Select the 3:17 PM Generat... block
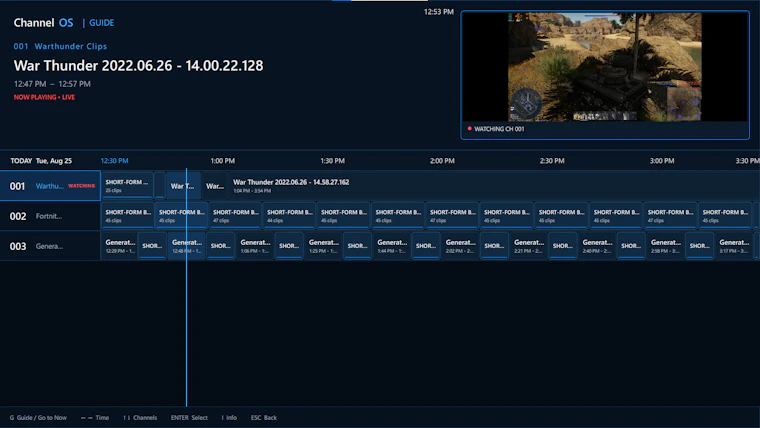Screen dimensions: 760x428 [734, 246]
